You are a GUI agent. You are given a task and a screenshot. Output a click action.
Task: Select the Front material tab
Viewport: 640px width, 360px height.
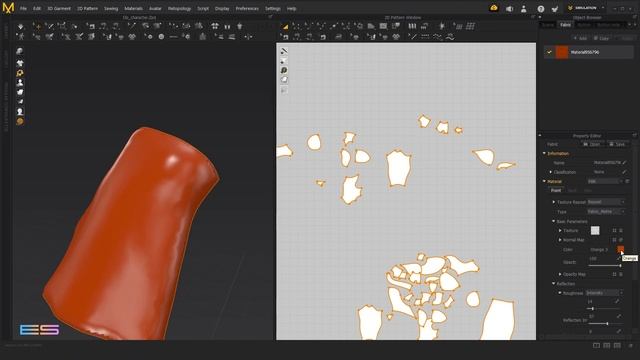pyautogui.click(x=556, y=191)
